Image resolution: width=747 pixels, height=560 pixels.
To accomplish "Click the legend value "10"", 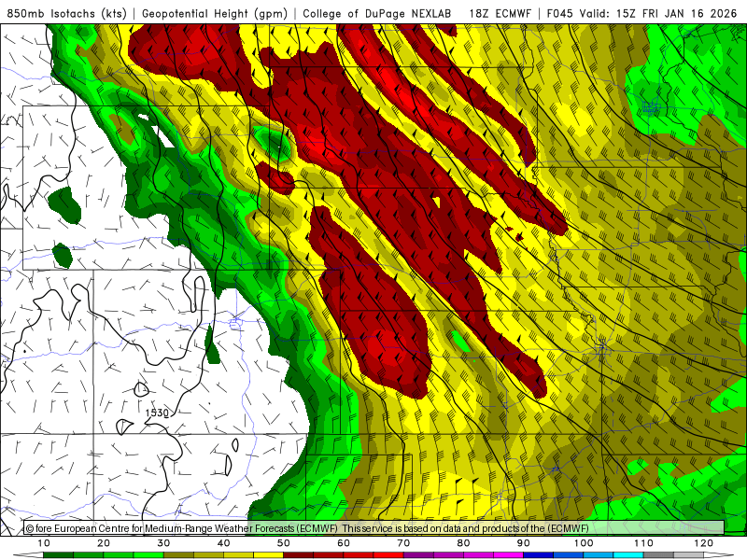I will (x=43, y=543).
